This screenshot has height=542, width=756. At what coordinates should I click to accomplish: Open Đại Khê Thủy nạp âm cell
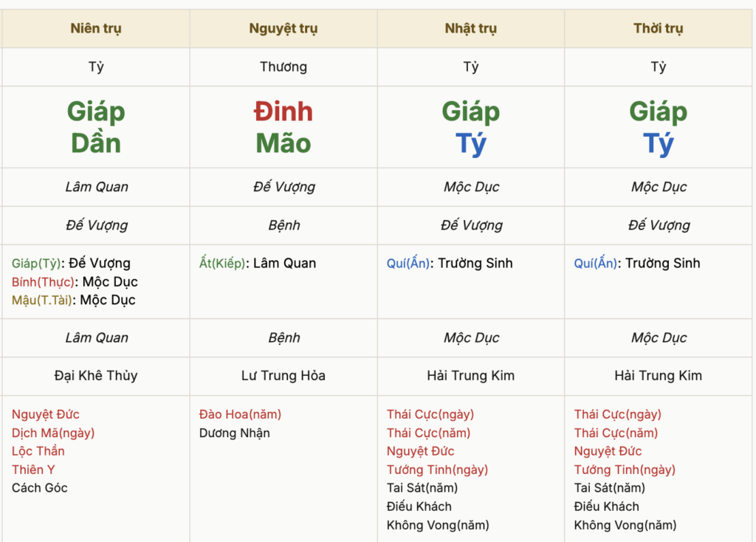point(96,376)
